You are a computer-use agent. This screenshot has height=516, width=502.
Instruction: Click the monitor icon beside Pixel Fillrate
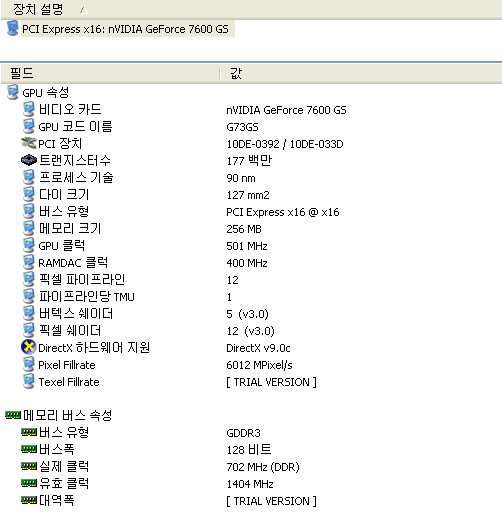(x=29, y=364)
